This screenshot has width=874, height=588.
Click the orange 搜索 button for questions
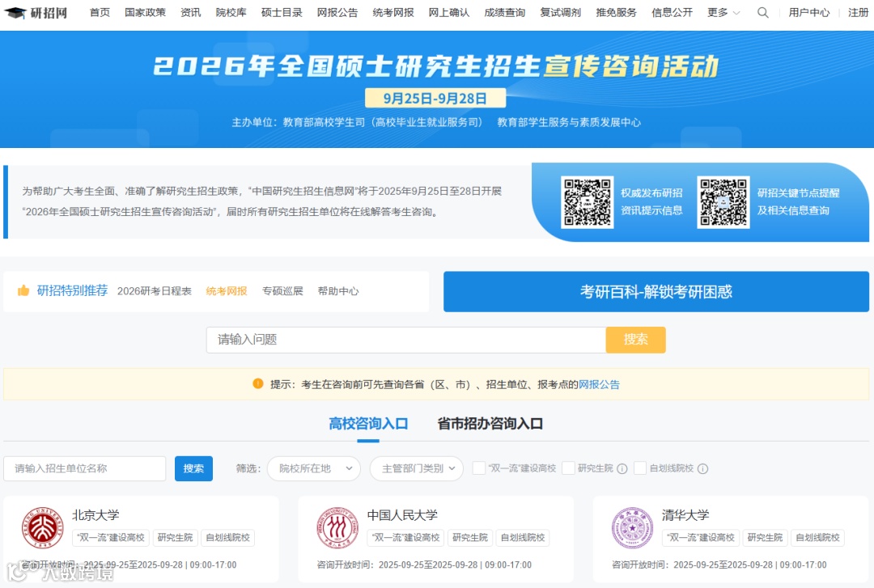tap(635, 340)
